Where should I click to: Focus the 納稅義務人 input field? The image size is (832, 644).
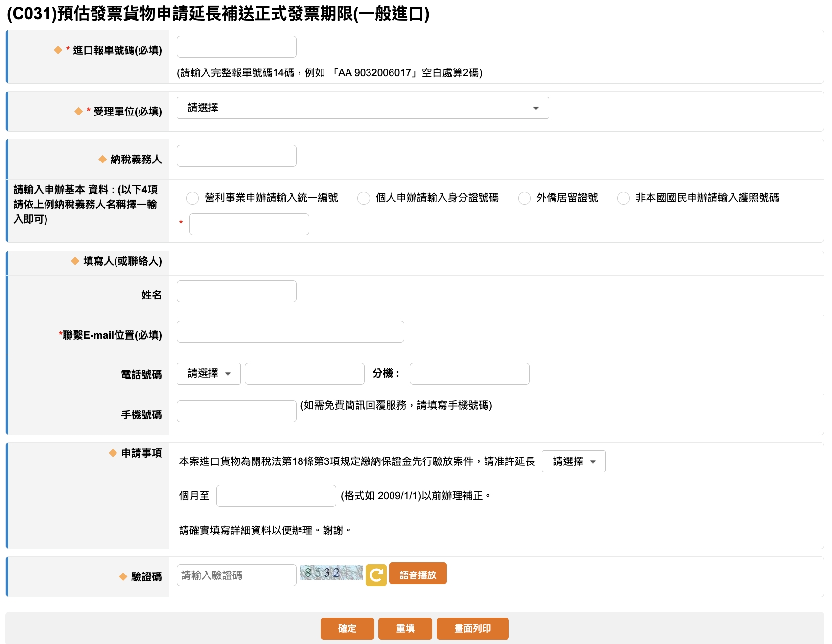tap(236, 156)
